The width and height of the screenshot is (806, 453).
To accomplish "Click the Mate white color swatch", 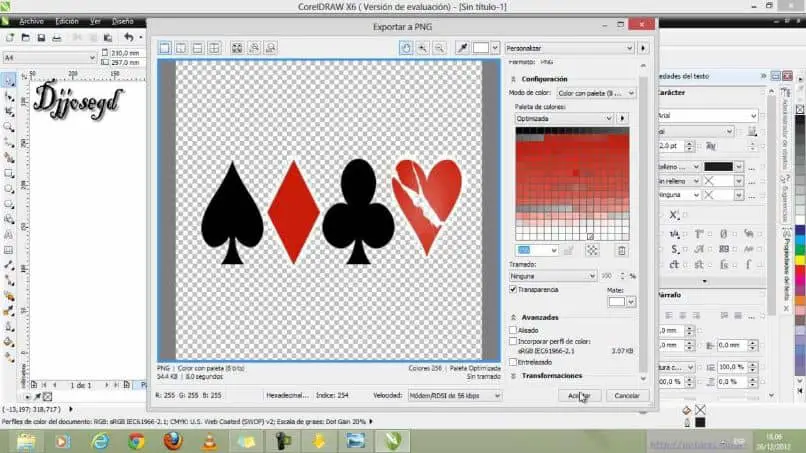I will [x=616, y=302].
